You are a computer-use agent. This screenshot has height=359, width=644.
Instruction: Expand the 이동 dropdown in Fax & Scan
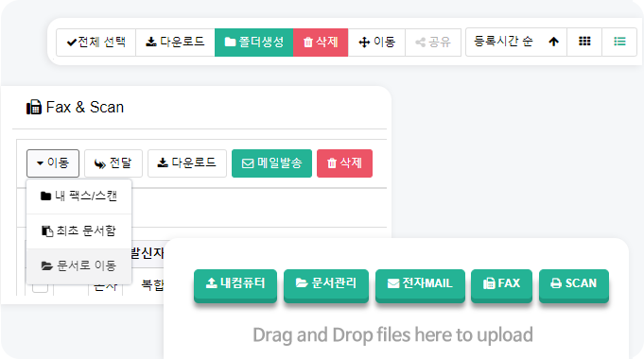[53, 163]
